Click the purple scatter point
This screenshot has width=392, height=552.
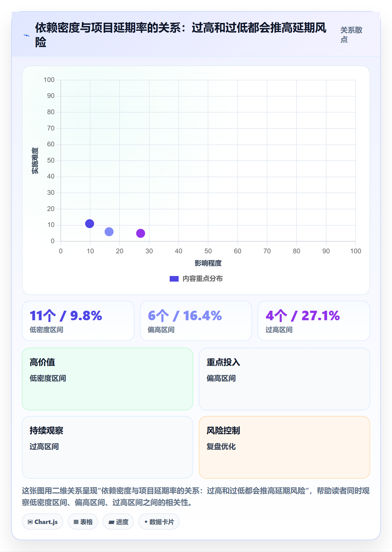point(141,233)
